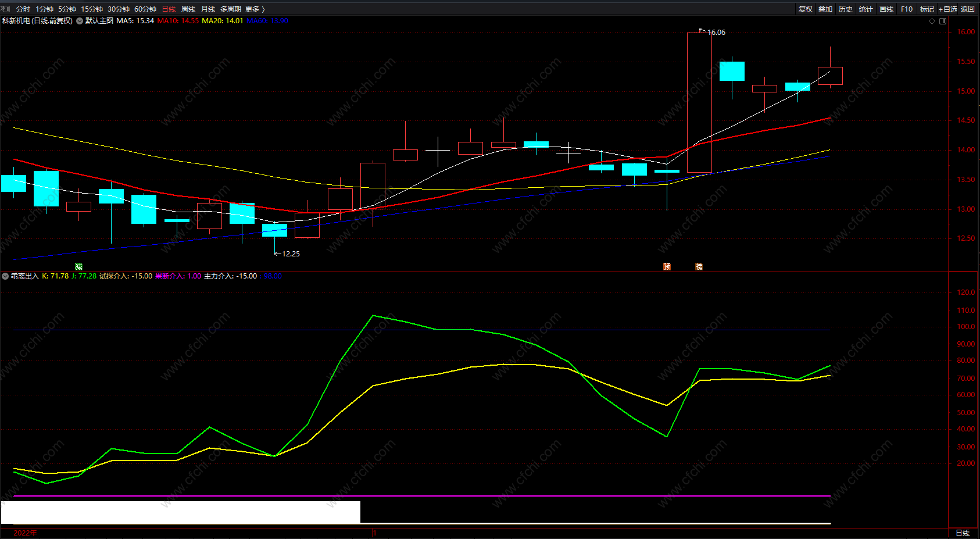Open main chart indicator dropdown arrow

pos(80,21)
